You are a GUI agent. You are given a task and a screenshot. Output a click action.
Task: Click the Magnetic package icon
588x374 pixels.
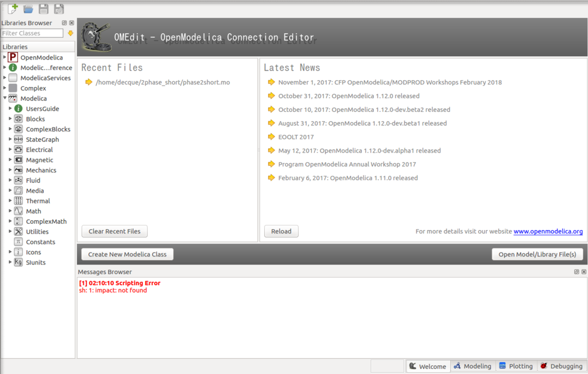pos(18,159)
